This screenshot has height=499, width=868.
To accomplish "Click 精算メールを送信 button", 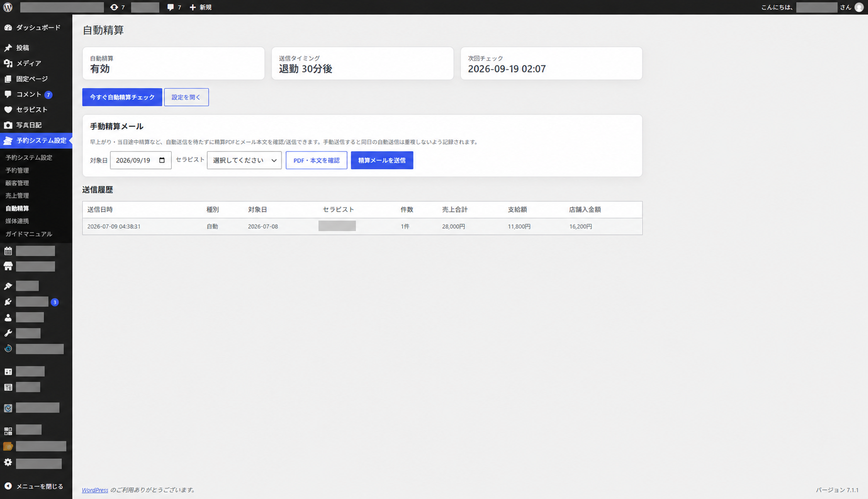I will (x=382, y=160).
